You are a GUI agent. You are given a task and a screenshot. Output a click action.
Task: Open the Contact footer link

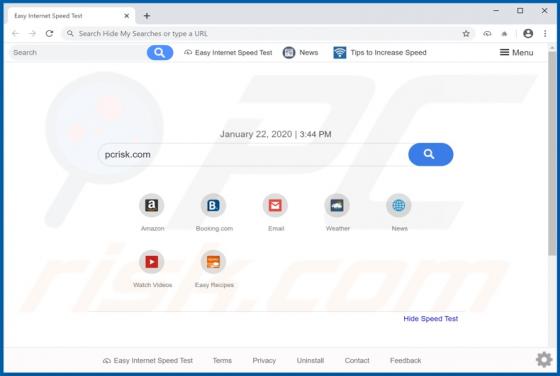click(357, 360)
